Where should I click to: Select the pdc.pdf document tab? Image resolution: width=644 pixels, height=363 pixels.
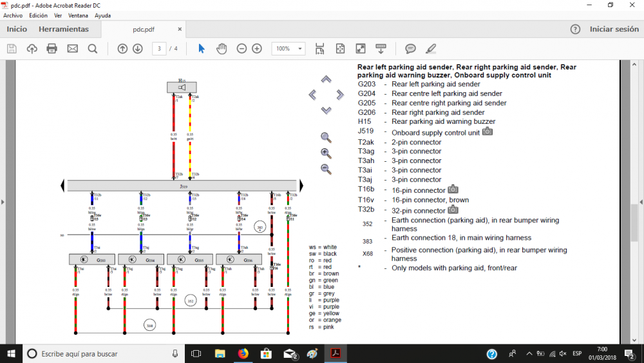coord(144,30)
